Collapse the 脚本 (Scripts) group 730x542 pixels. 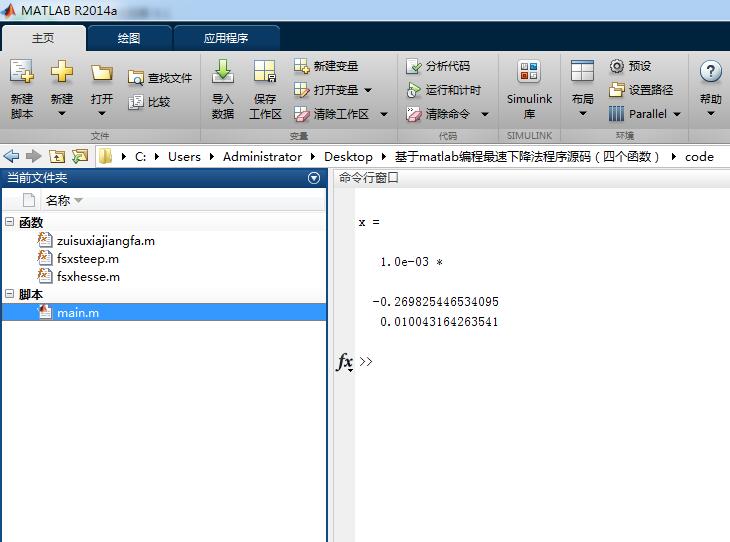point(9,294)
